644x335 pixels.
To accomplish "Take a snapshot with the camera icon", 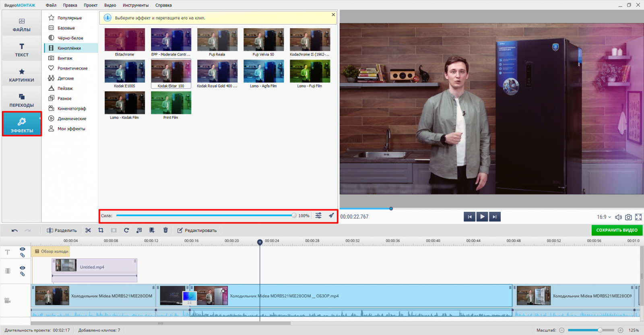I will pyautogui.click(x=628, y=217).
